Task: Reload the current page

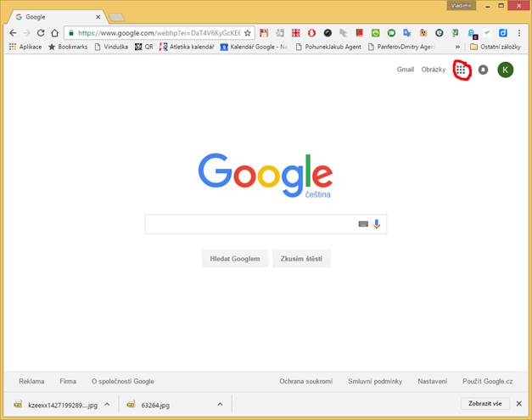Action: [x=41, y=33]
